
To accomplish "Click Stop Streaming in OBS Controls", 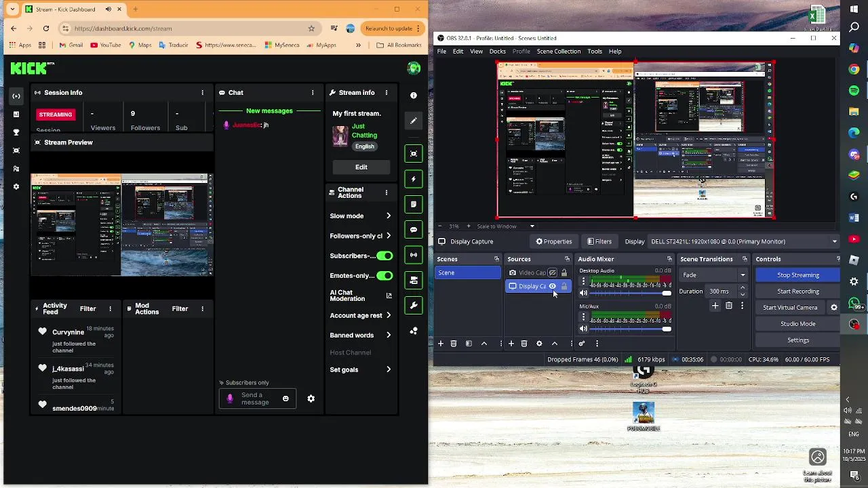I will (x=798, y=274).
